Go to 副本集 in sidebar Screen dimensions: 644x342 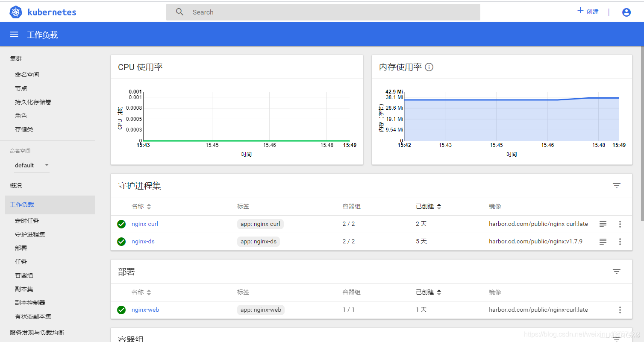(24, 289)
